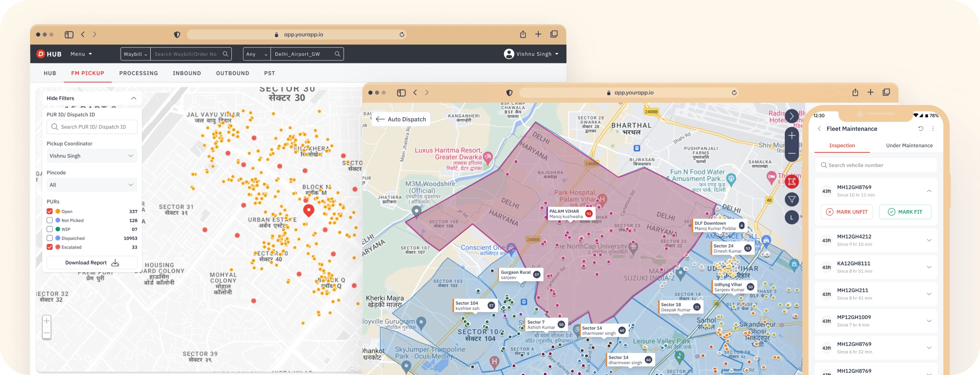Click the filter funnel icon on dispatch map

(792, 200)
